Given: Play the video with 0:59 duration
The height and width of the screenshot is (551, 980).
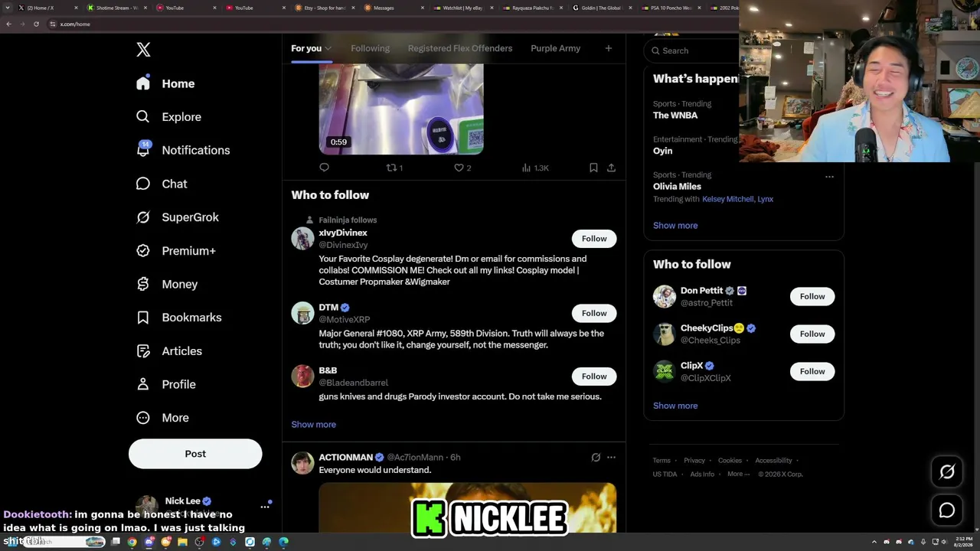Looking at the screenshot, I should [x=401, y=109].
